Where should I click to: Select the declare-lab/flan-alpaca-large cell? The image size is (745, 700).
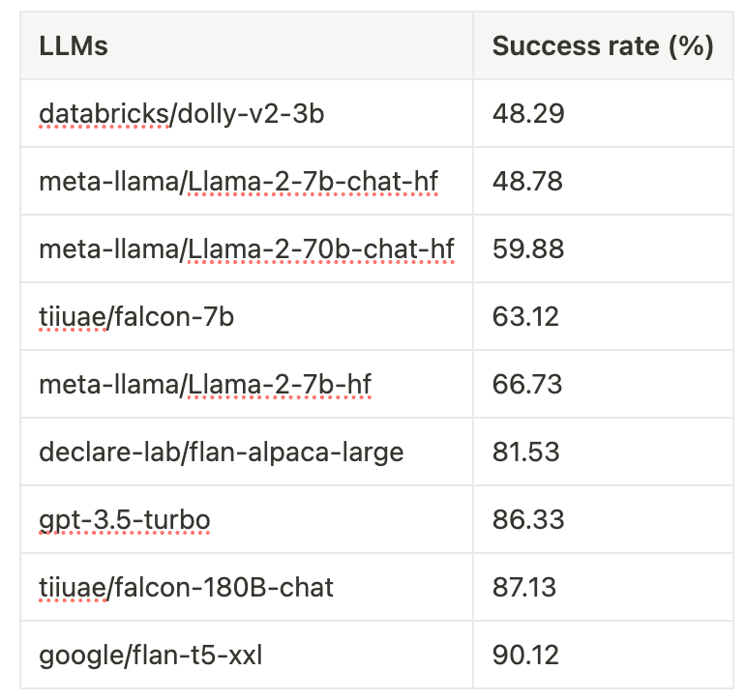[221, 452]
